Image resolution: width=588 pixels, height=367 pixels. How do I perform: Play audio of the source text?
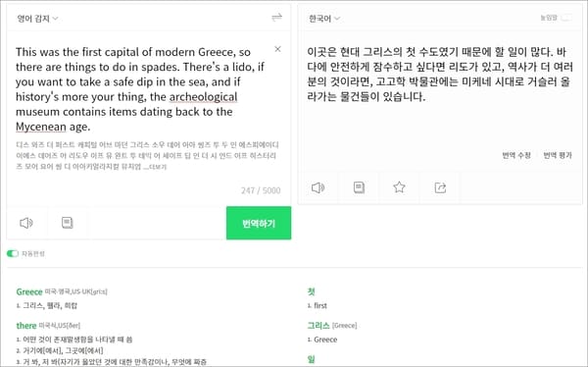pyautogui.click(x=26, y=223)
